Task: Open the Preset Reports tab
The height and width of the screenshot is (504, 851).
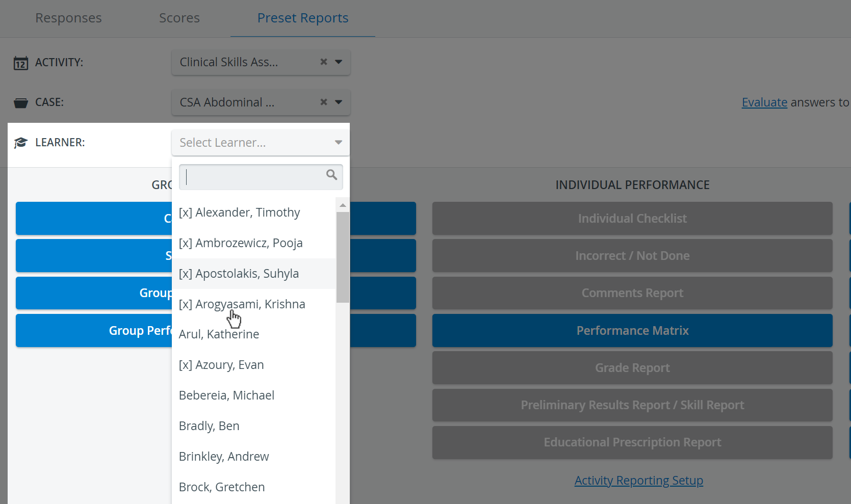Action: point(303,18)
